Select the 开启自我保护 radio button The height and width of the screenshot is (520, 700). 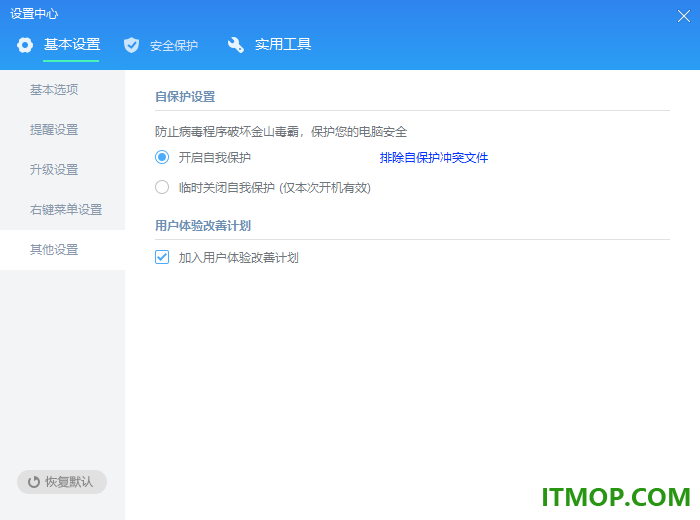point(162,157)
